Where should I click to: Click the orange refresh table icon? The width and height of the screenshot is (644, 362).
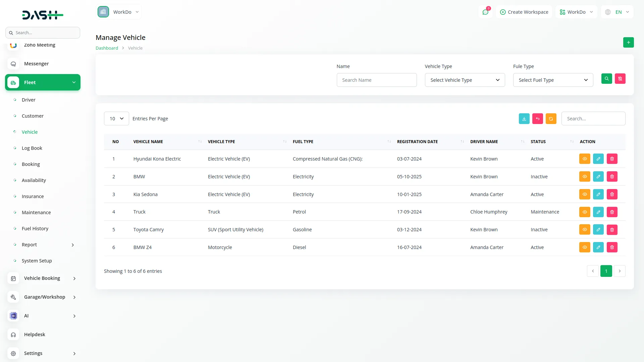551,119
